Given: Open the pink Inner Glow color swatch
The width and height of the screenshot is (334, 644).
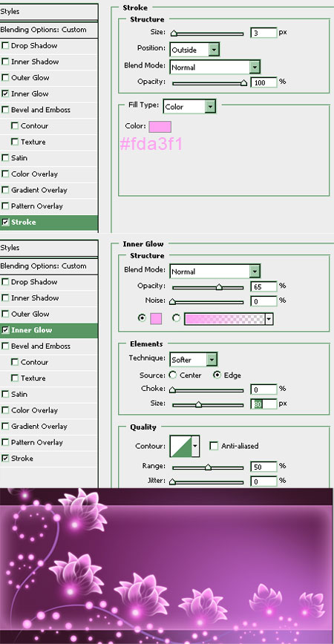Looking at the screenshot, I should click(156, 318).
